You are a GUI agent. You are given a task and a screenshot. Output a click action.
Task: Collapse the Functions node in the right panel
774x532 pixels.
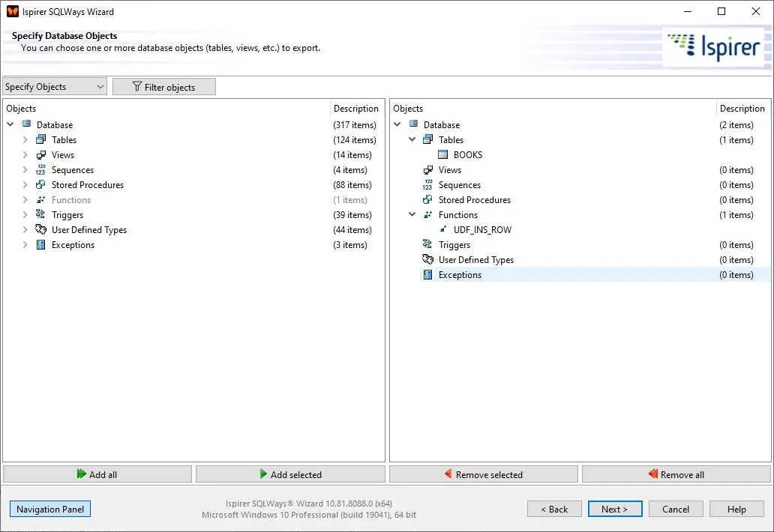(412, 214)
